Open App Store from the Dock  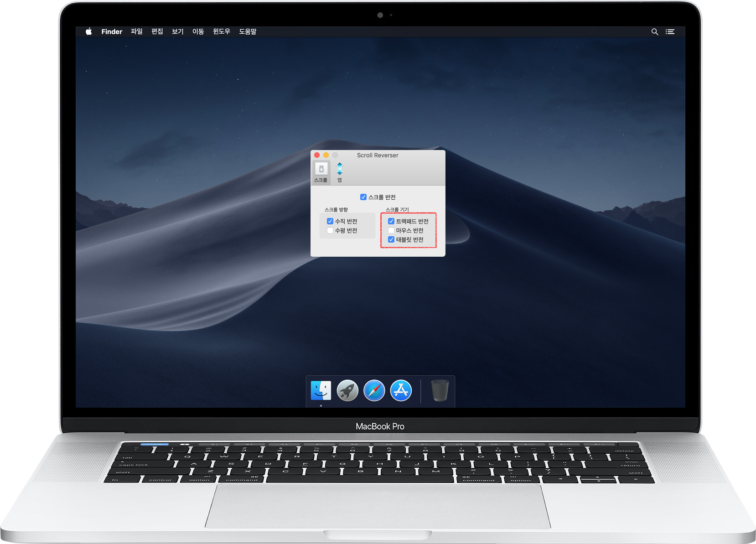401,390
